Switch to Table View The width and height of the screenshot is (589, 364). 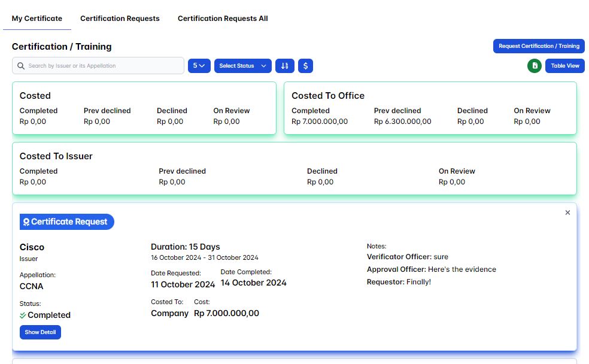pos(564,66)
